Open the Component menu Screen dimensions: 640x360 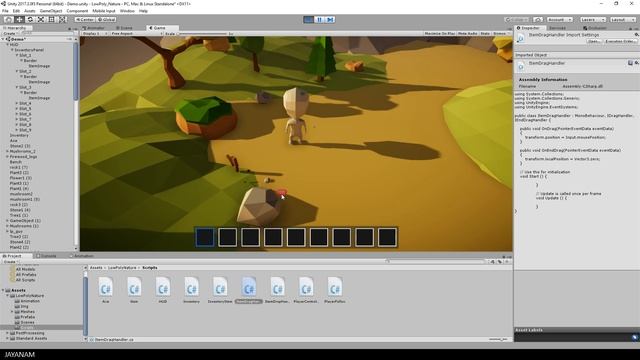(x=77, y=11)
